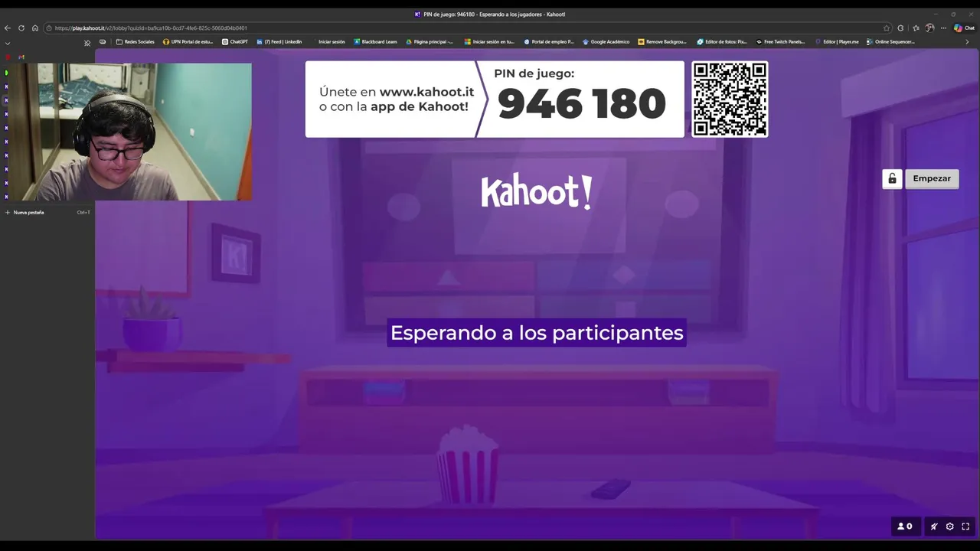This screenshot has height=551, width=980.
Task: Open Google Académico bookmark
Action: (606, 42)
